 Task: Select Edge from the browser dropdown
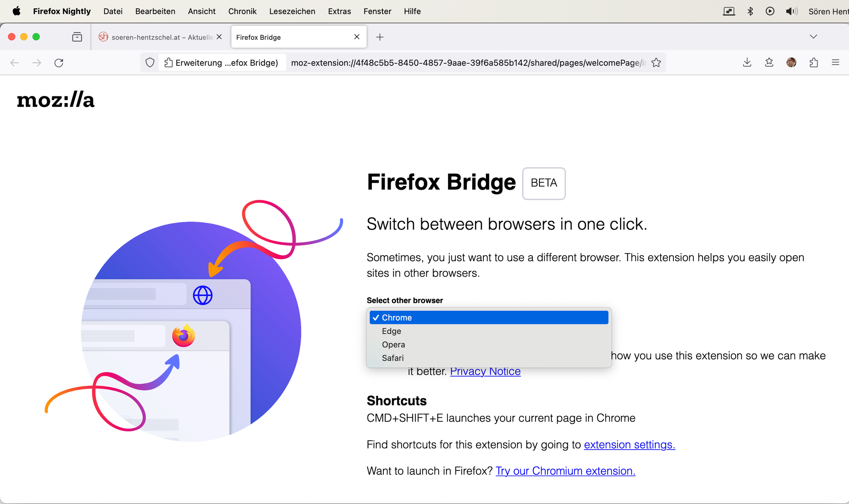pyautogui.click(x=391, y=331)
